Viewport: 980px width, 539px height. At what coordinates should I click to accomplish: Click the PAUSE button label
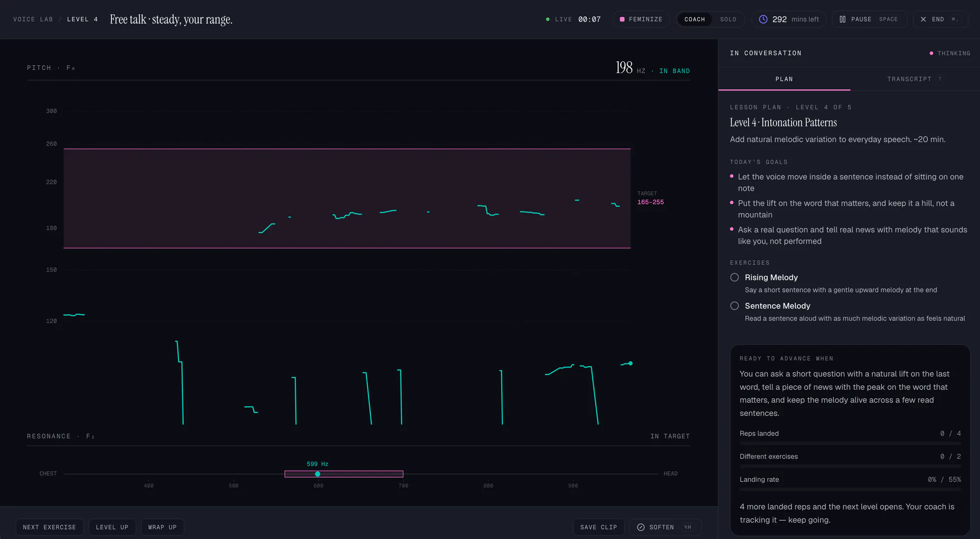(861, 19)
